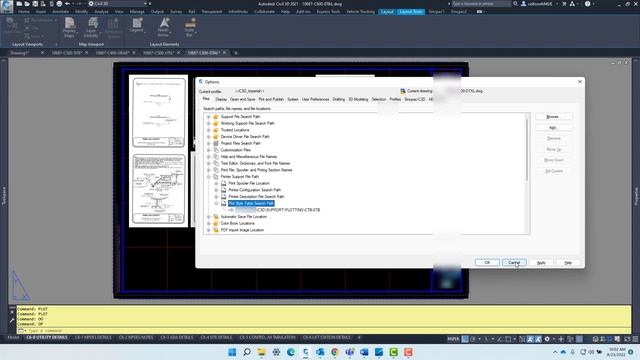
Task: Switch to the Selection tab
Action: (x=378, y=99)
